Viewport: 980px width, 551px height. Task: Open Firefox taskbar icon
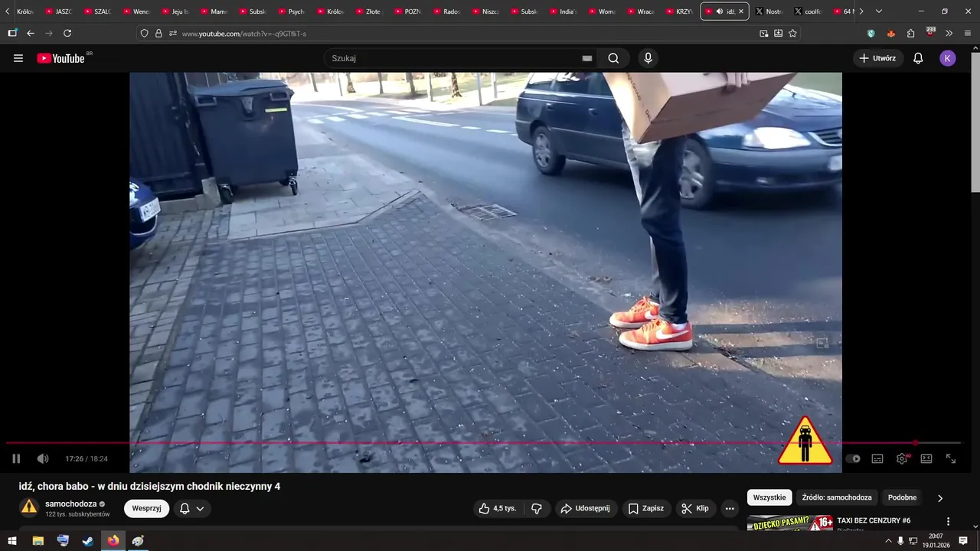click(x=113, y=541)
